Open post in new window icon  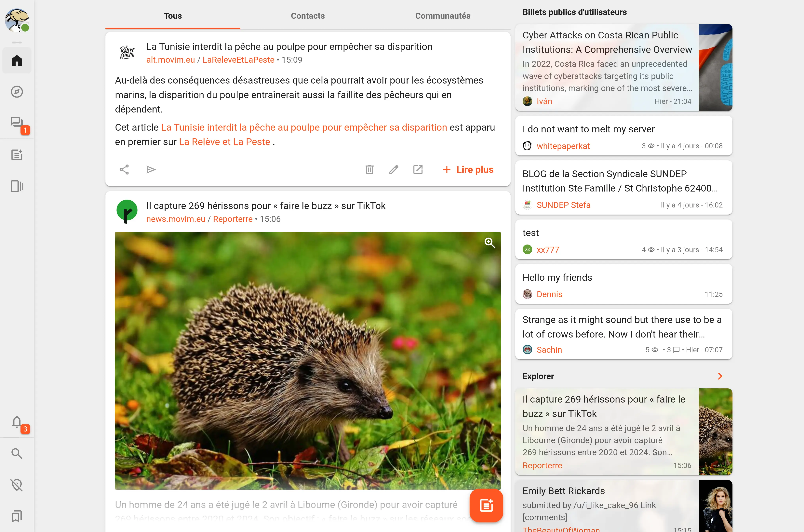pyautogui.click(x=418, y=170)
